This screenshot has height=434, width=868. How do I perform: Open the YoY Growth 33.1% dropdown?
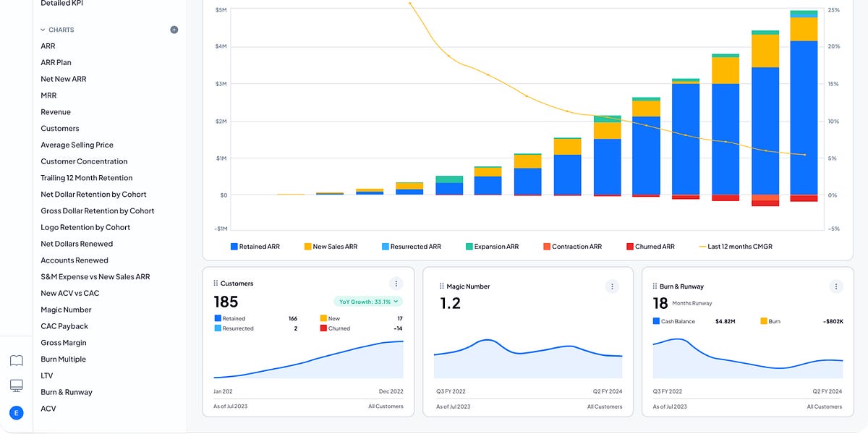[x=368, y=301]
